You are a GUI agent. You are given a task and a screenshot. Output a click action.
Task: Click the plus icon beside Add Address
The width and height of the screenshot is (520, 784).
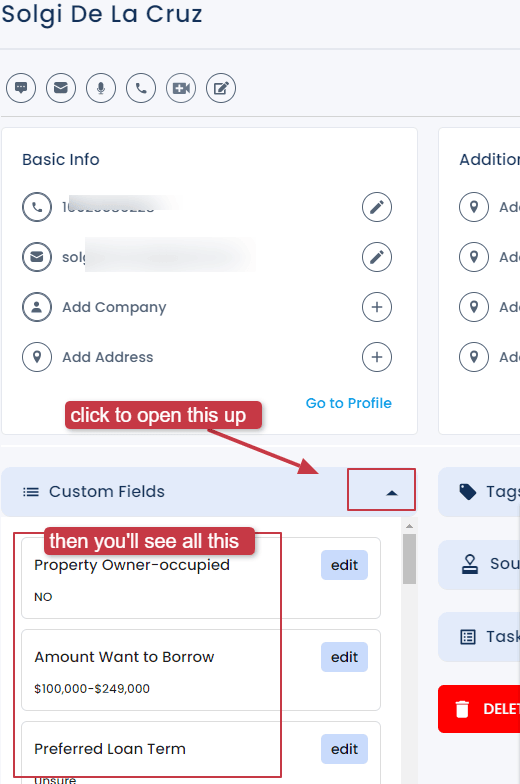377,357
